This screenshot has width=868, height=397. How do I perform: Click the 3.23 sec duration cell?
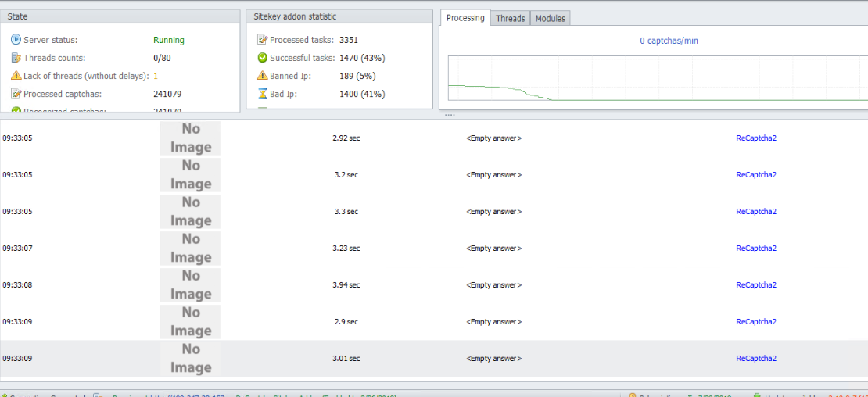[346, 249]
